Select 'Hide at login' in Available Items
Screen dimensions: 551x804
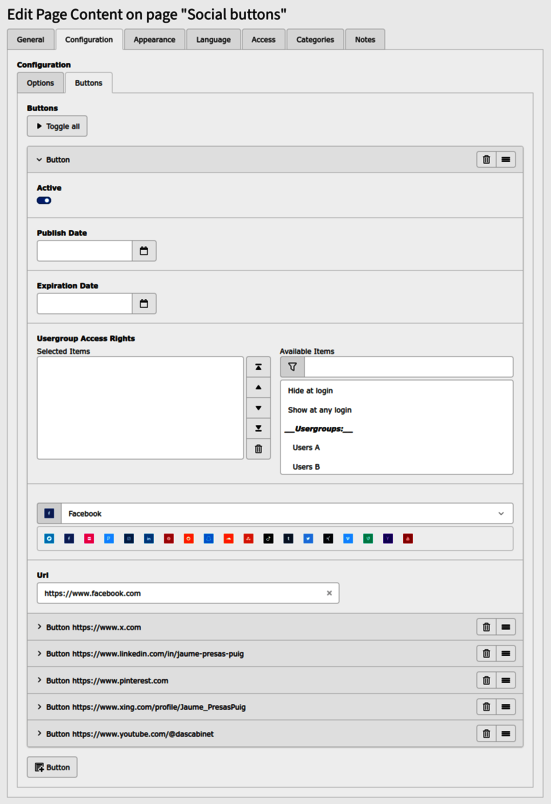point(397,391)
